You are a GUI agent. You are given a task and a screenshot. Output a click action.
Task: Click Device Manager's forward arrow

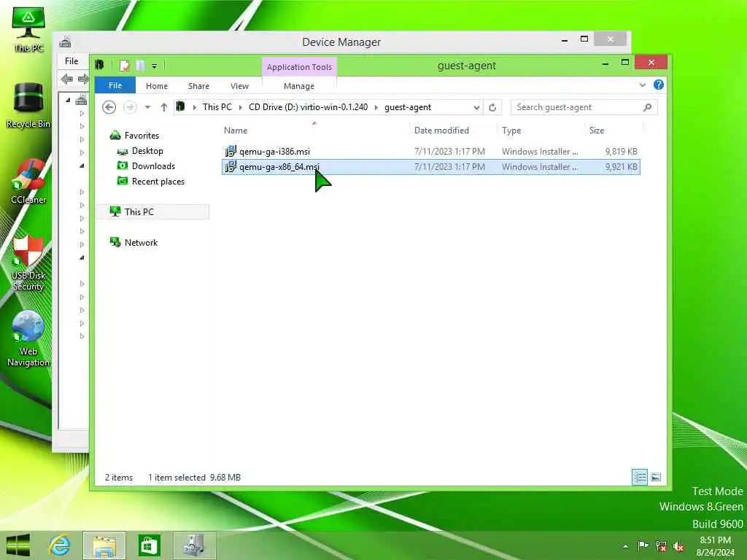(82, 79)
